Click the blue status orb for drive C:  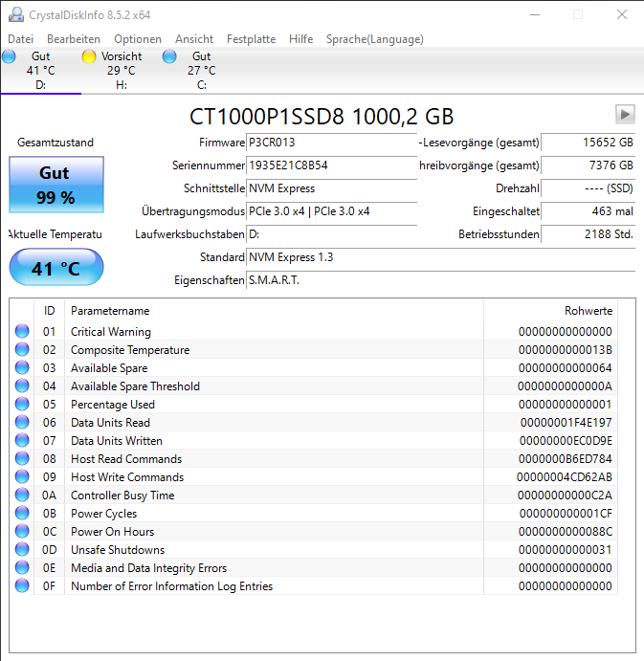coord(169,56)
